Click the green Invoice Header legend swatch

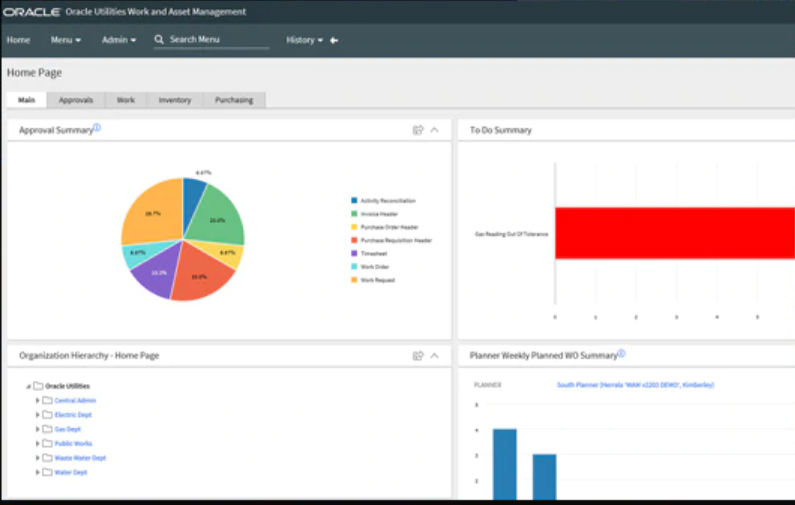(x=354, y=214)
